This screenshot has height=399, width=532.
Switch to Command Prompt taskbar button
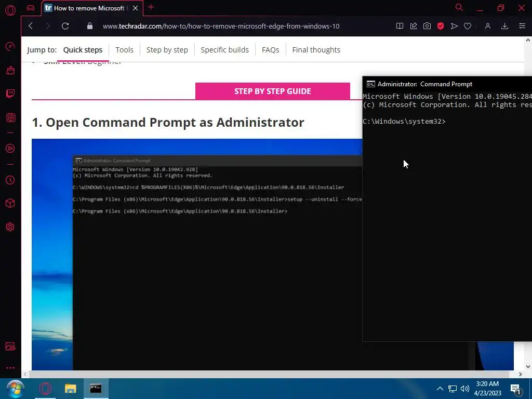tap(96, 389)
